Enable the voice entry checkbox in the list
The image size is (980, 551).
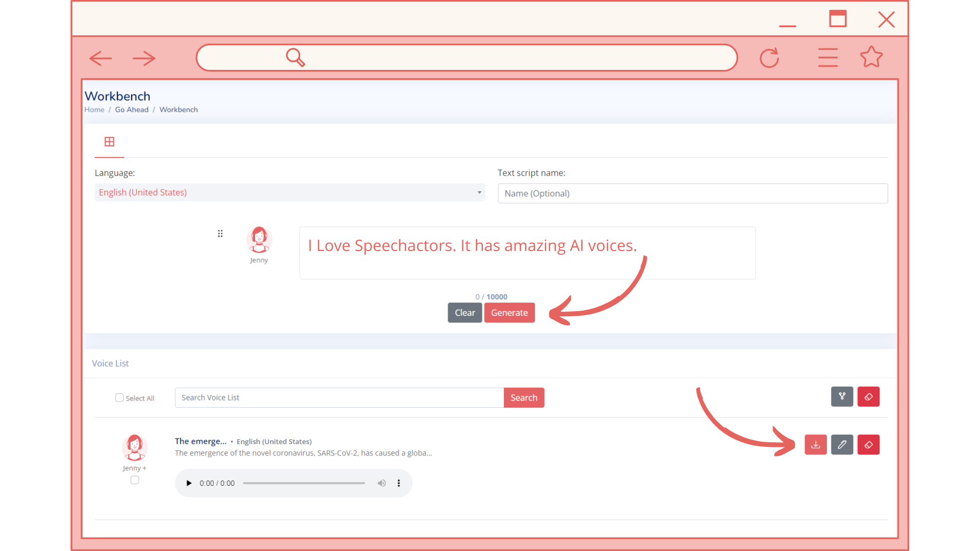pyautogui.click(x=135, y=480)
